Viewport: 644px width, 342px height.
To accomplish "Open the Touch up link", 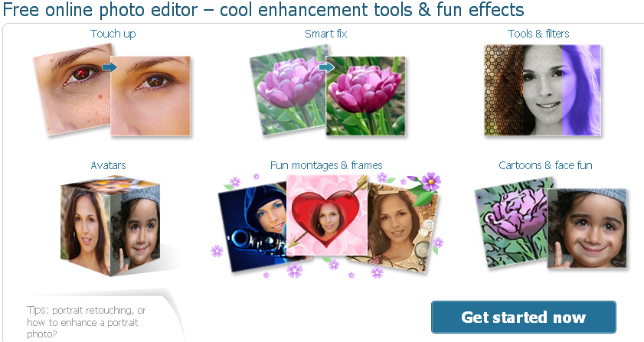I will click(x=113, y=34).
